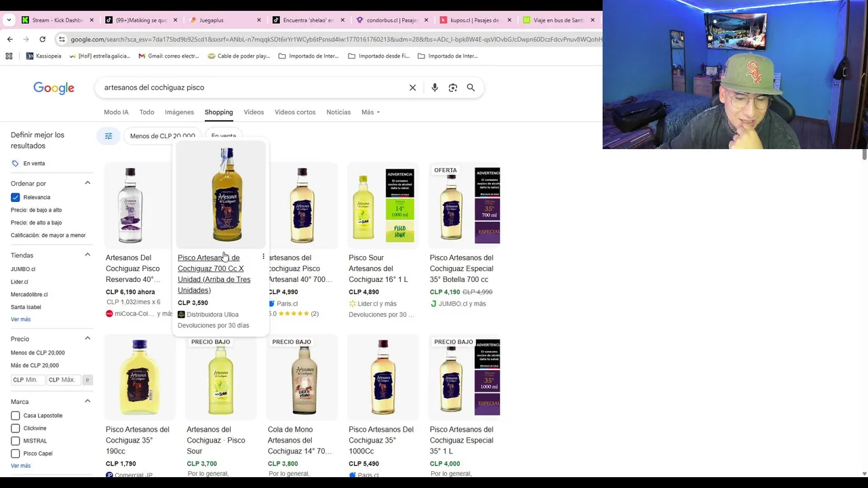Filter by Mercadolibre.cl store

pyautogui.click(x=29, y=294)
